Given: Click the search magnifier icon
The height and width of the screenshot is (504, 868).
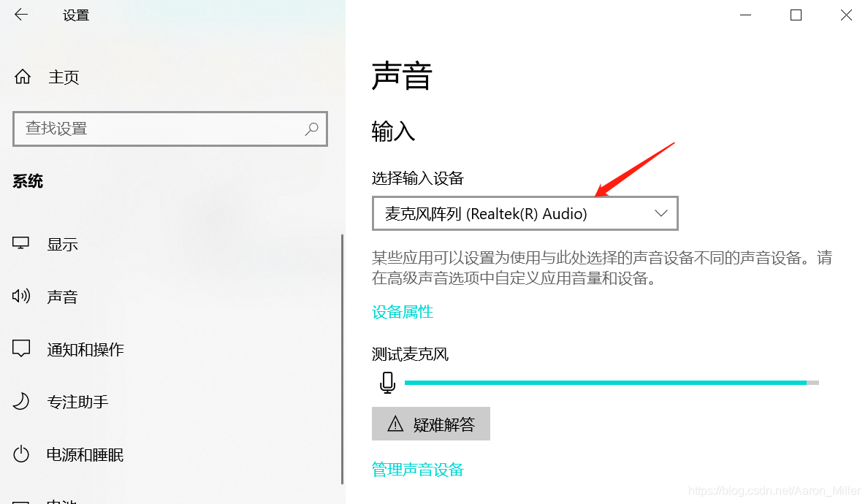Looking at the screenshot, I should [x=312, y=129].
